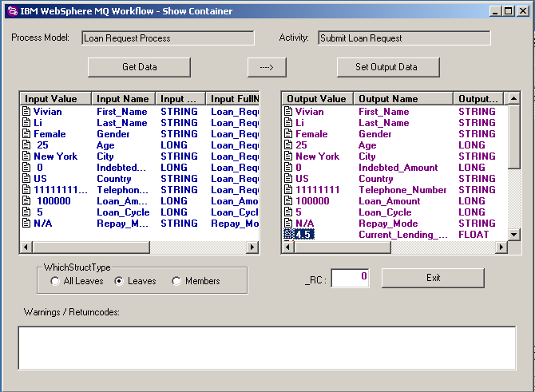
Task: Select the Members radio button
Action: [x=176, y=281]
